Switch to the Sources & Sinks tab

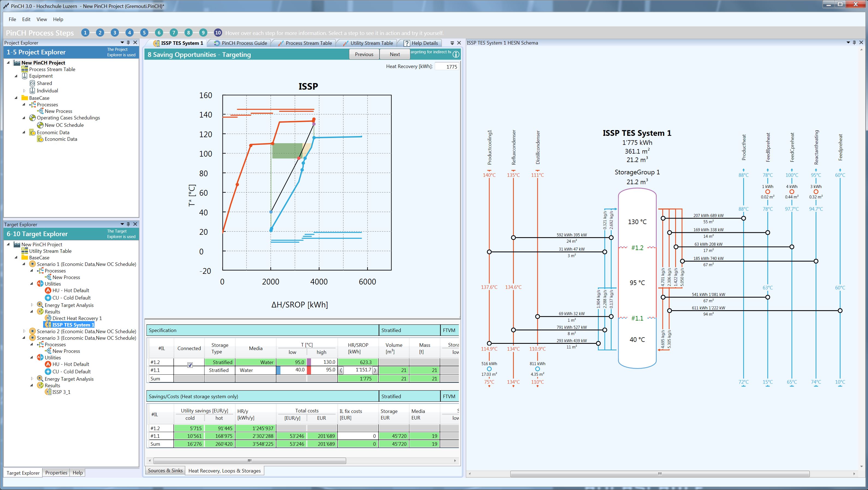(x=165, y=470)
